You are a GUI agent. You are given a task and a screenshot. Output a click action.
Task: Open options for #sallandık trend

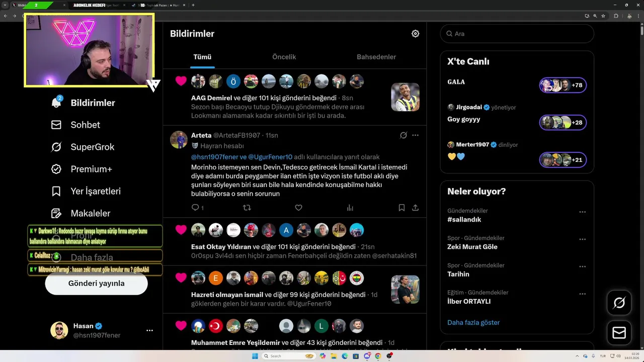click(x=582, y=212)
